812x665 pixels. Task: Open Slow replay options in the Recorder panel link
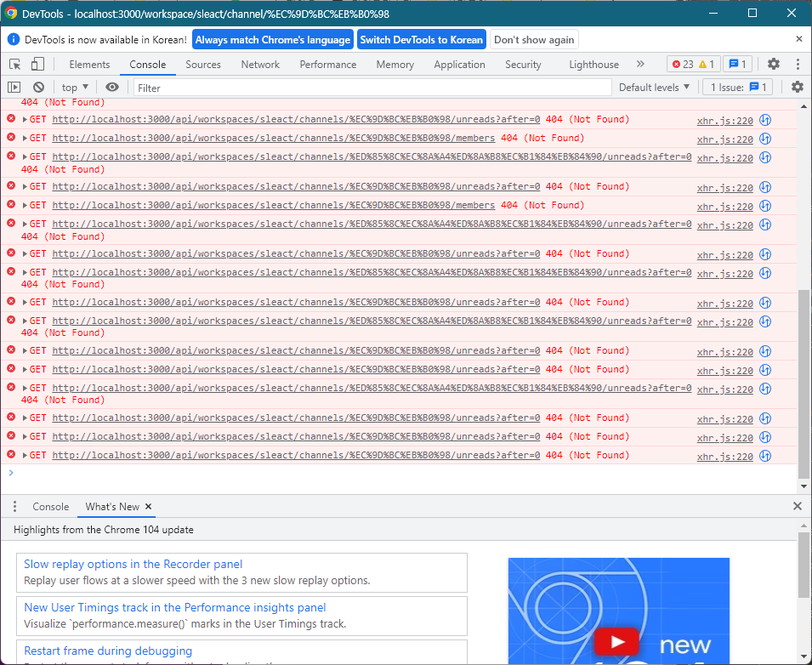click(133, 564)
